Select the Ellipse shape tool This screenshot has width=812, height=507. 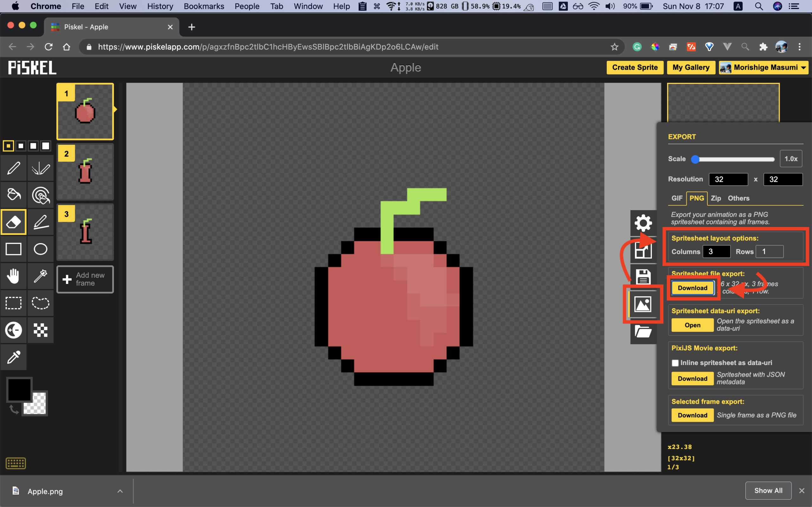click(40, 249)
